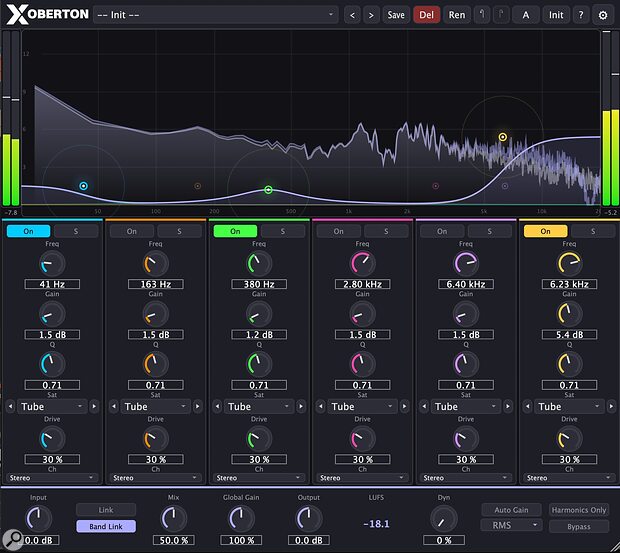Enable Auto Gain
The image size is (620, 553).
(x=511, y=510)
